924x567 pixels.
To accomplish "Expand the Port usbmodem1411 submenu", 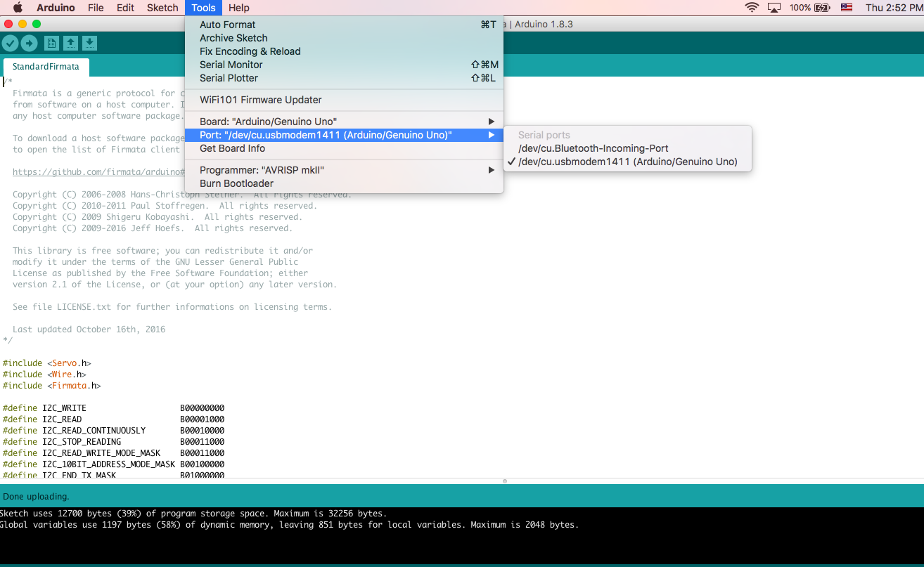I will 344,135.
